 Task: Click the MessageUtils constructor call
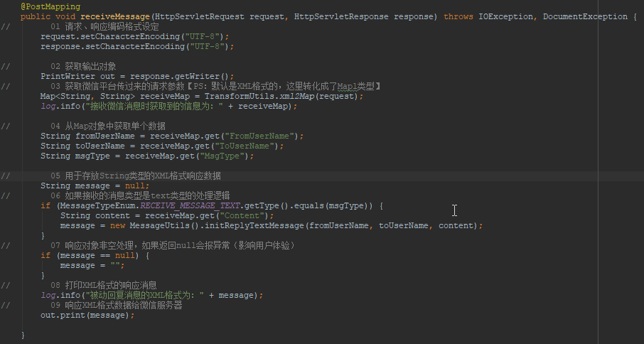(165, 226)
